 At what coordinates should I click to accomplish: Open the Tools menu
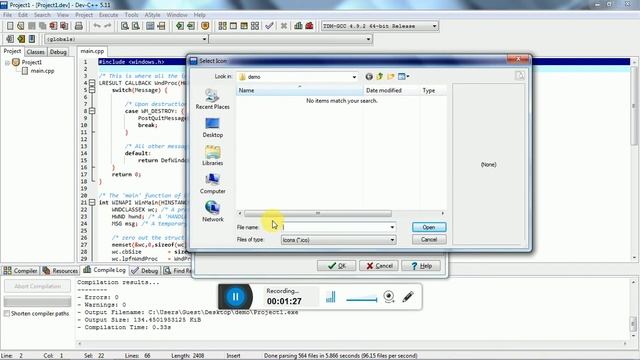131,15
